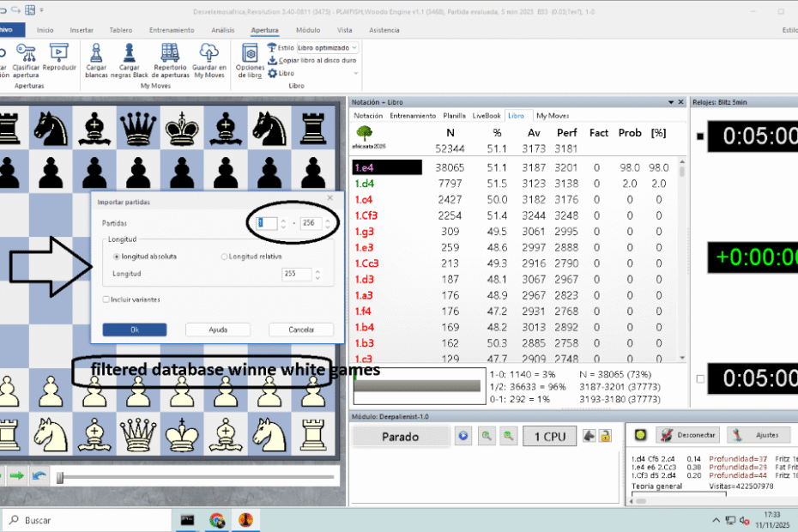Click the game navigation slider below board
This screenshot has height=532, width=798.
[x=60, y=476]
